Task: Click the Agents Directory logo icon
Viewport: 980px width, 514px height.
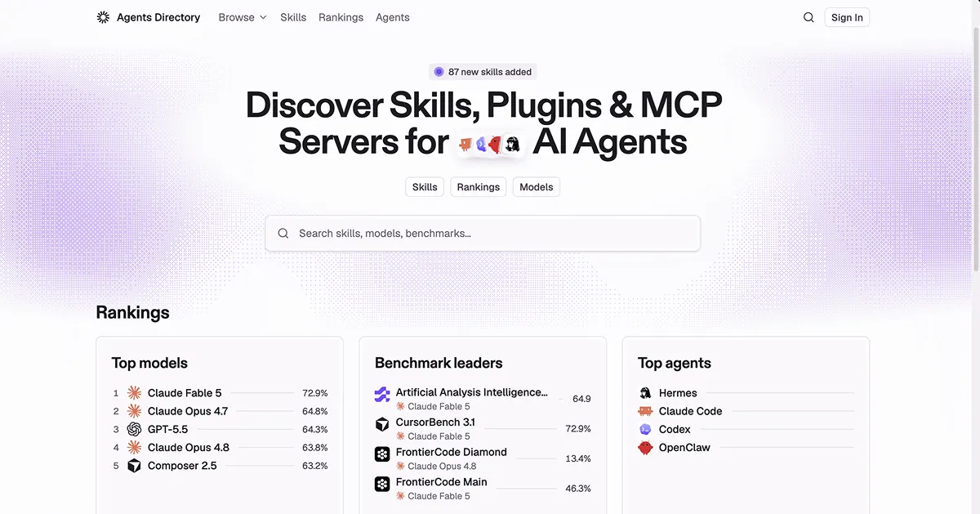Action: pos(103,17)
